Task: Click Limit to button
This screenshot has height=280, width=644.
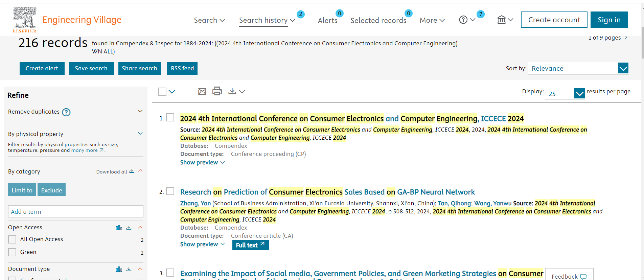Action: coord(22,190)
